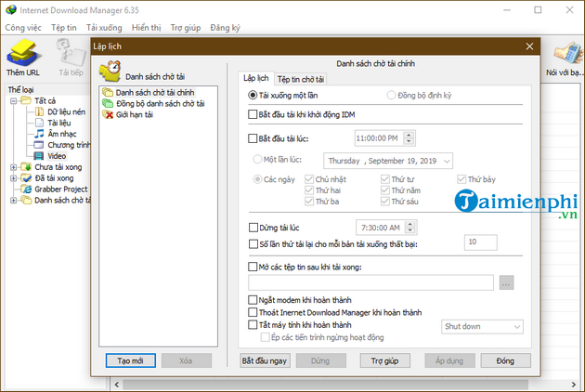This screenshot has height=392, width=585.
Task: Open the Đăng ký menu
Action: coord(225,28)
